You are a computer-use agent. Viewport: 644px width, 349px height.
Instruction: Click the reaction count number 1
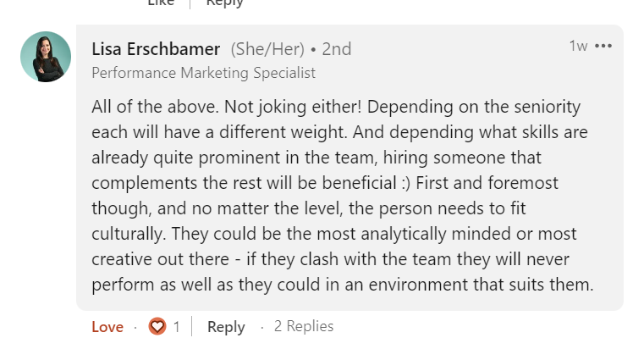[x=176, y=327]
